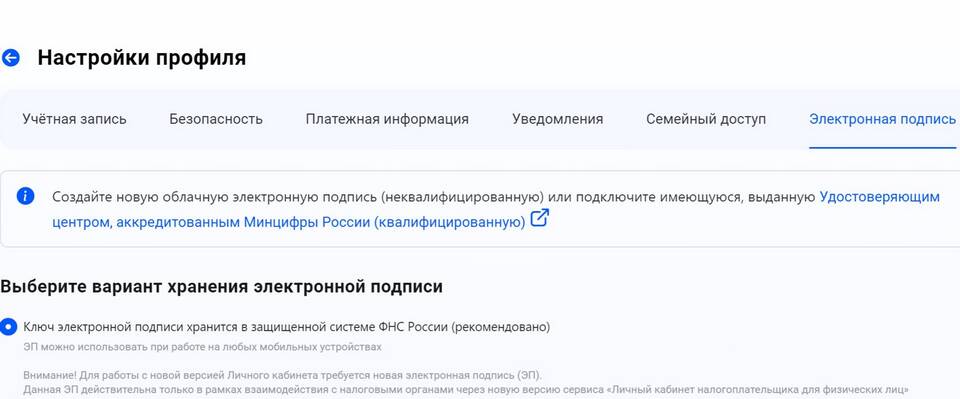Viewport: 960px width, 399px height.
Task: Click the blue info icon in the banner
Action: [x=25, y=196]
